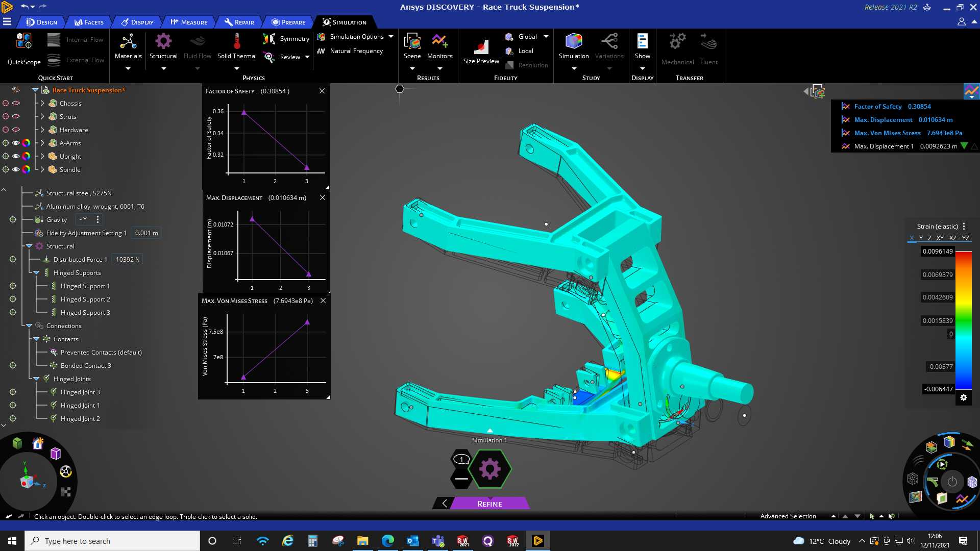The width and height of the screenshot is (980, 551).
Task: Toggle Gravity condition on or off
Action: pyautogui.click(x=13, y=220)
